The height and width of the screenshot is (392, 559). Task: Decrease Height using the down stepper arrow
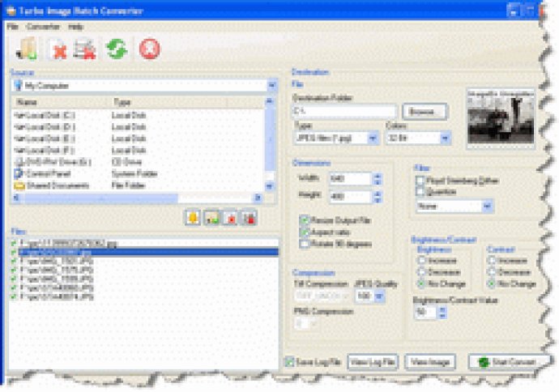point(378,200)
